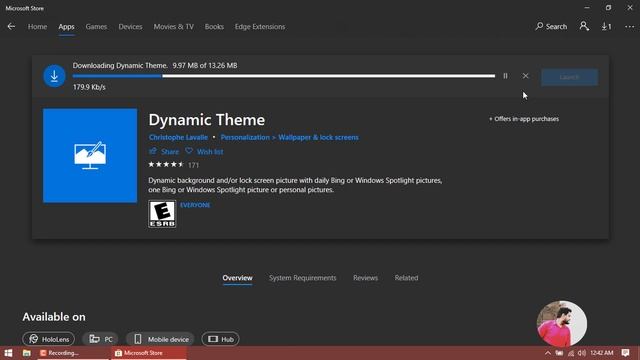
Task: Click the volume tray icon
Action: click(582, 353)
